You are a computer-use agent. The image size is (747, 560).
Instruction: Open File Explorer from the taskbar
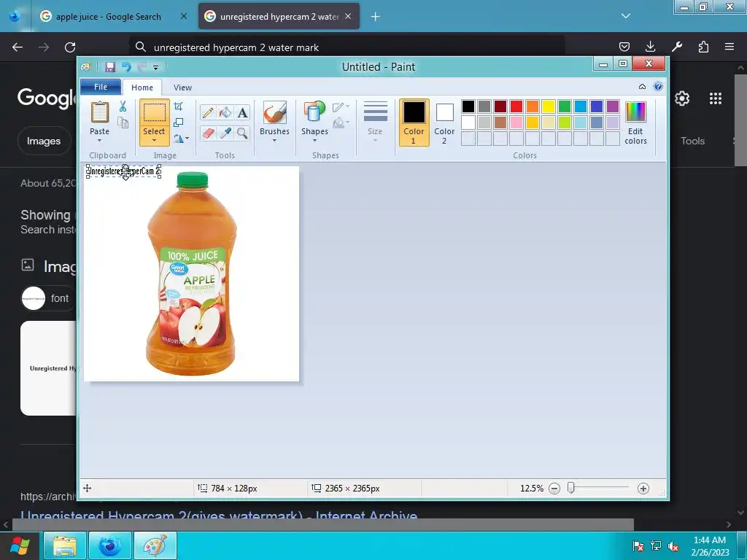(x=65, y=545)
